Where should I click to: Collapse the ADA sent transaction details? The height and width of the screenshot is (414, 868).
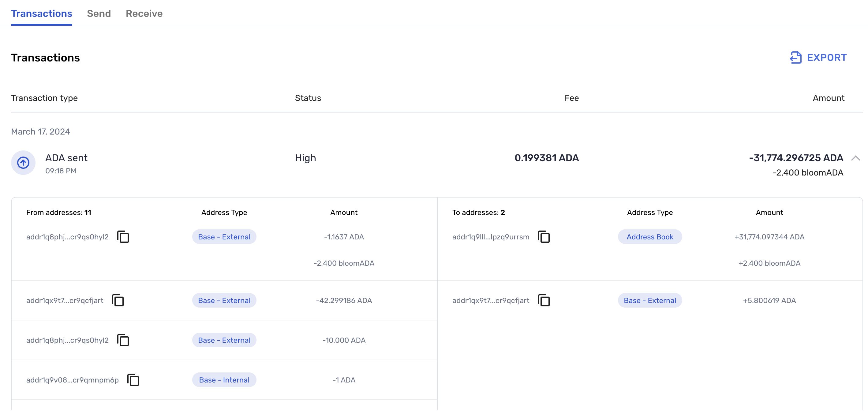pos(855,158)
